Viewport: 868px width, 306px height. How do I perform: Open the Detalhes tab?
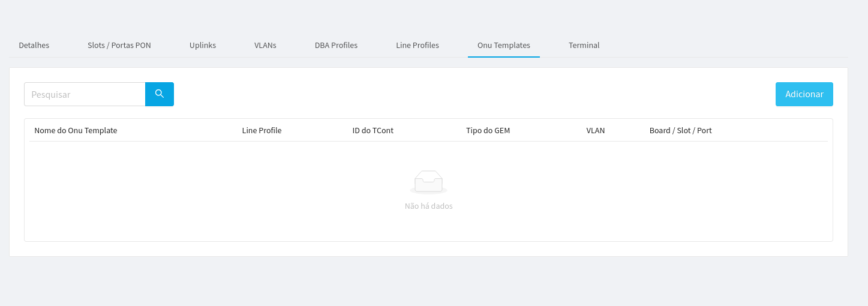coord(34,45)
